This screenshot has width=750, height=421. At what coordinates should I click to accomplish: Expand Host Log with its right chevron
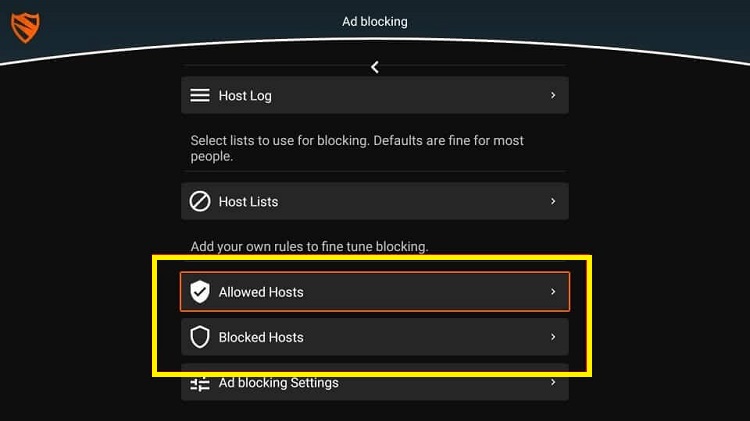point(553,95)
